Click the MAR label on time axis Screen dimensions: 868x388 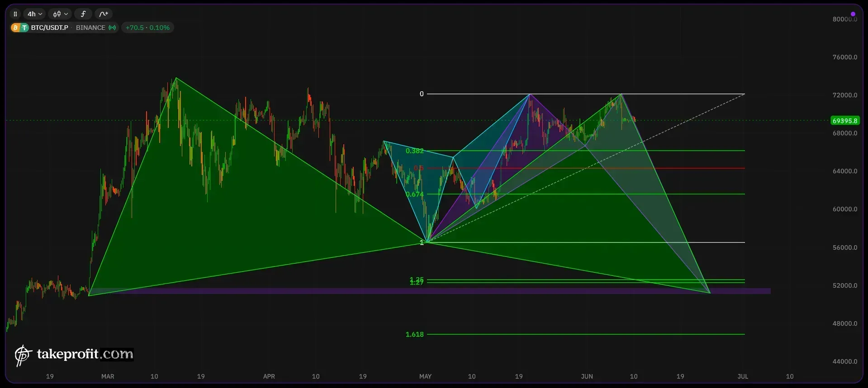click(108, 376)
